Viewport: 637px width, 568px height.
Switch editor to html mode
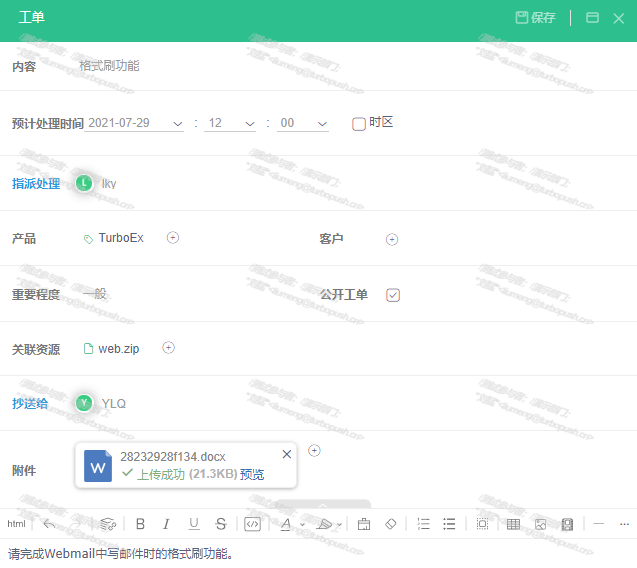(x=16, y=524)
